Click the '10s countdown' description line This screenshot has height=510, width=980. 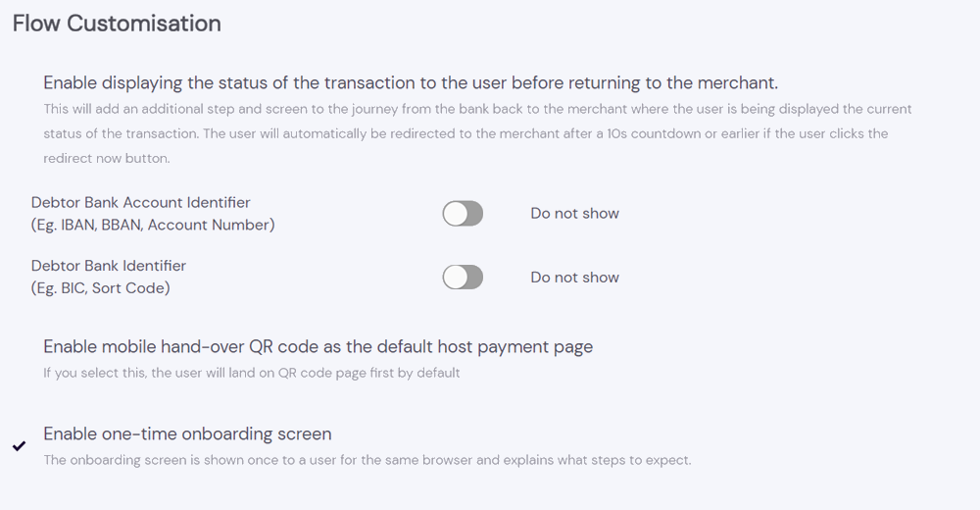[465, 133]
